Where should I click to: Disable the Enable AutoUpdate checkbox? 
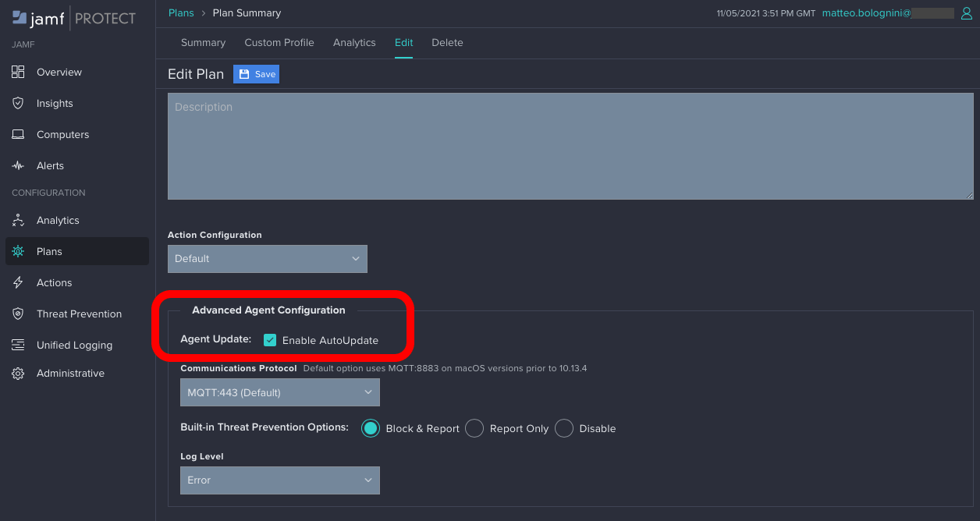point(269,340)
